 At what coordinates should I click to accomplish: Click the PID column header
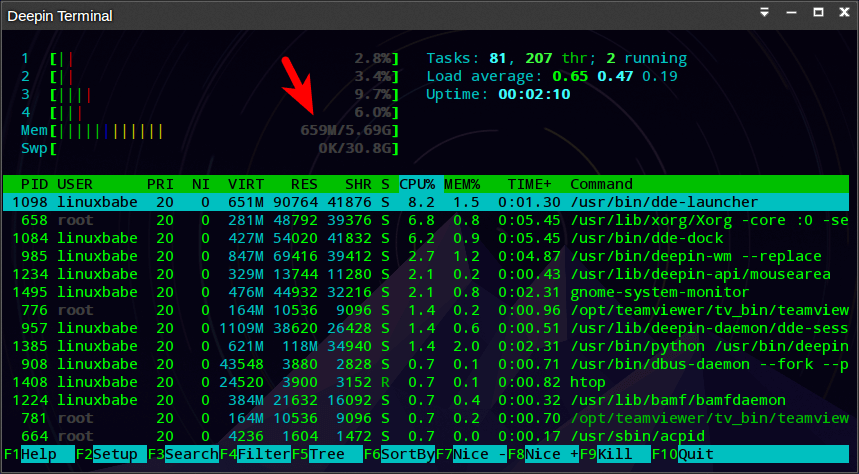coord(34,184)
